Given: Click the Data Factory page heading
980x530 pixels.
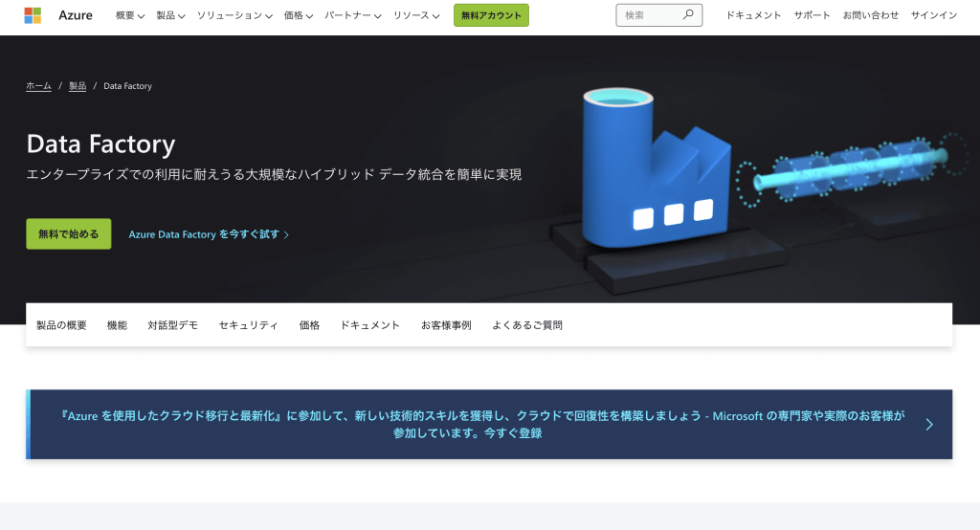Looking at the screenshot, I should (x=100, y=144).
